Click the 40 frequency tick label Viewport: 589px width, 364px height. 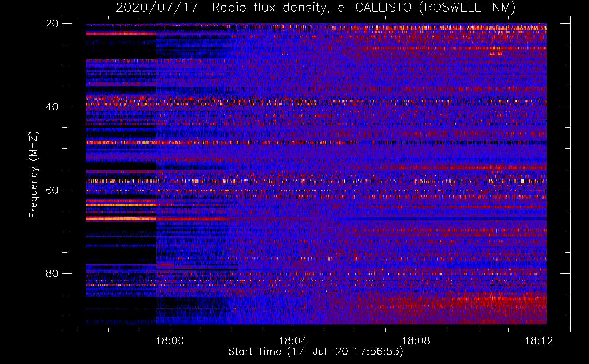tap(52, 107)
